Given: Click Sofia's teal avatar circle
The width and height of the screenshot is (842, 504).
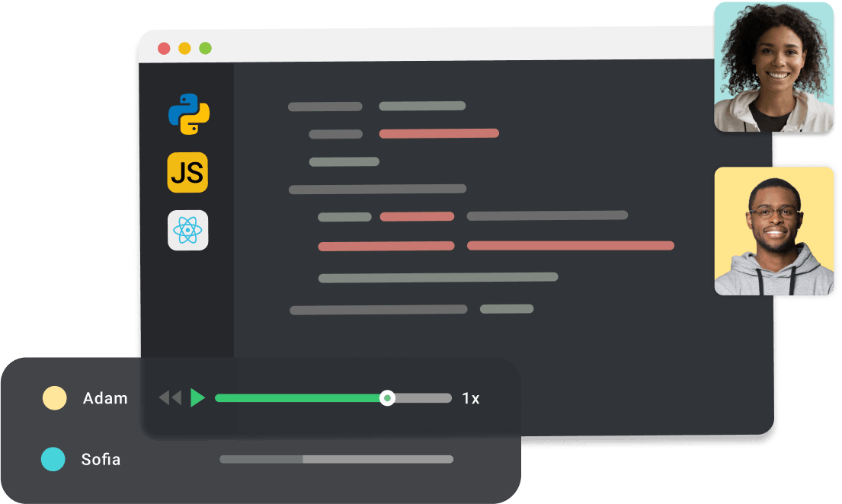Looking at the screenshot, I should tap(53, 459).
